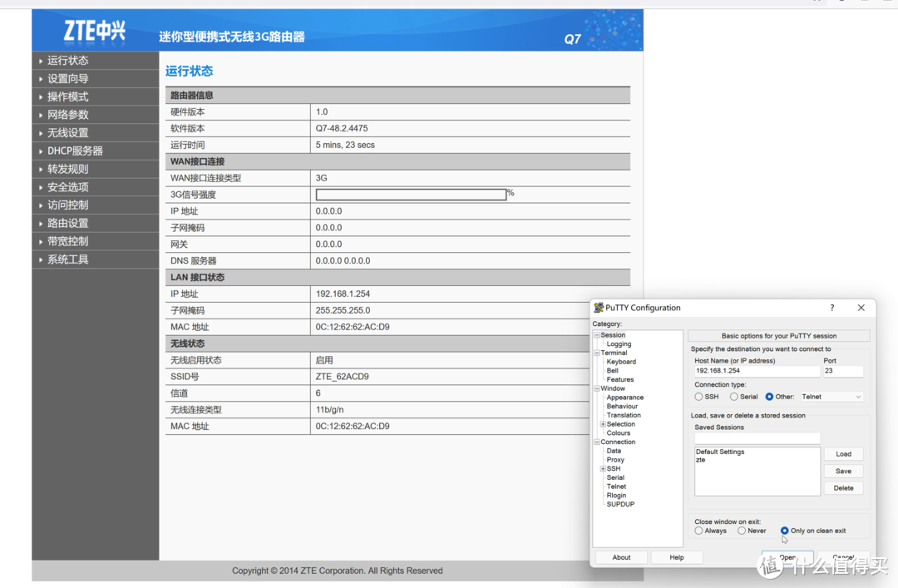Click the PuTTY icon in the dialog title bar
Screen dimensions: 898x588
pyautogui.click(x=600, y=308)
